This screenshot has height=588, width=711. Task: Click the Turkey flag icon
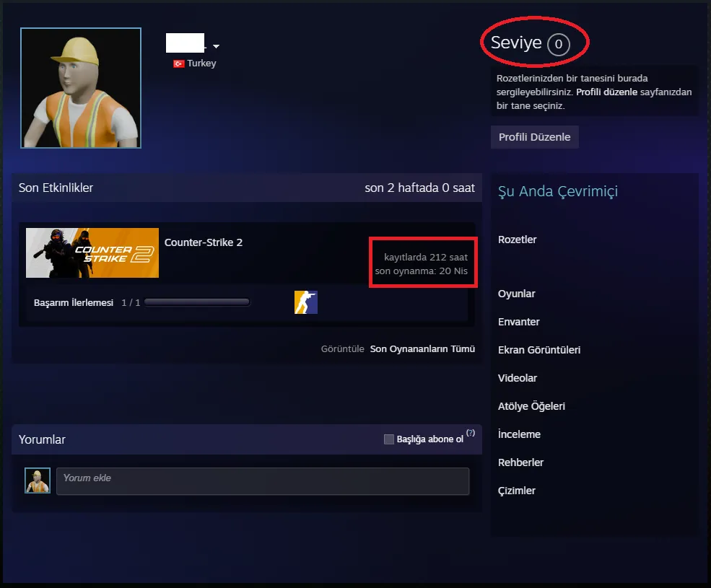178,63
